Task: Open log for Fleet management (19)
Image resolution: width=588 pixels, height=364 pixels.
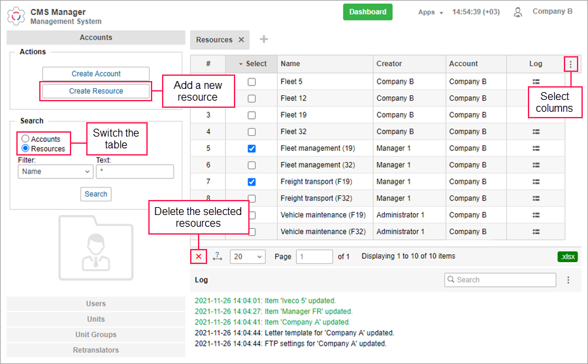Action: [536, 148]
